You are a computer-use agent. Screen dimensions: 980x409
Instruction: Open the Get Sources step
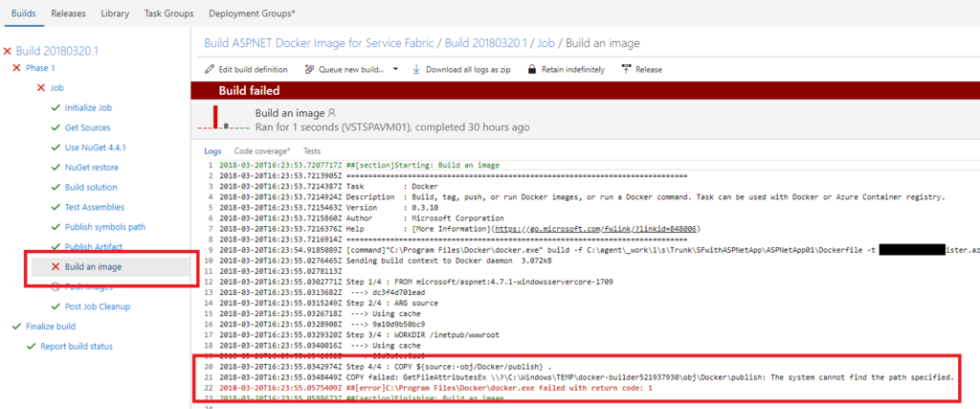87,127
